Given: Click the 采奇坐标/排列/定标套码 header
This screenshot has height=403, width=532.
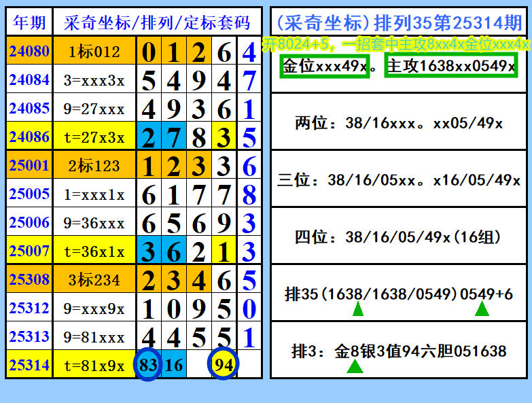Looking at the screenshot, I should pyautogui.click(x=157, y=22).
